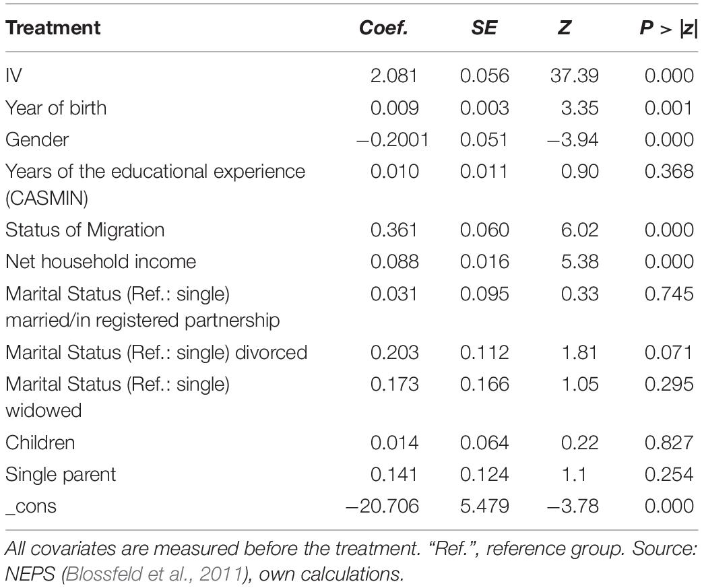This screenshot has width=702, height=588.
Task: Click the Z column header
Action: click(x=564, y=28)
